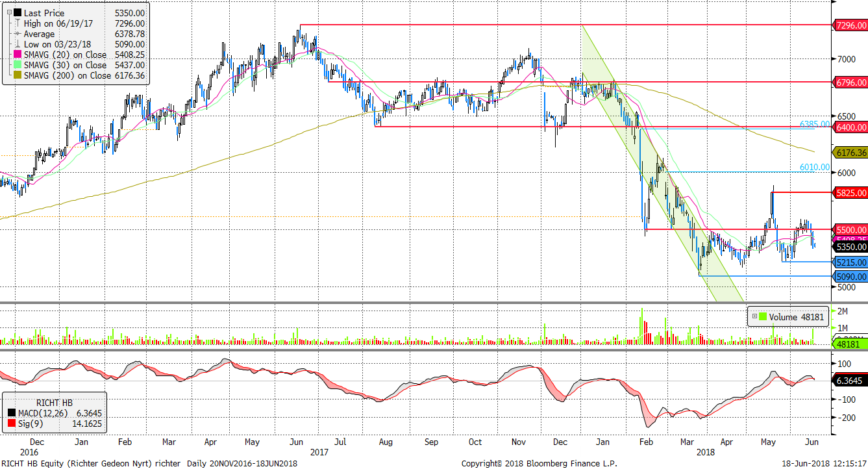Screen dimensions: 868x469
Task: Click the Low marker icon in legend
Action: tap(17, 44)
